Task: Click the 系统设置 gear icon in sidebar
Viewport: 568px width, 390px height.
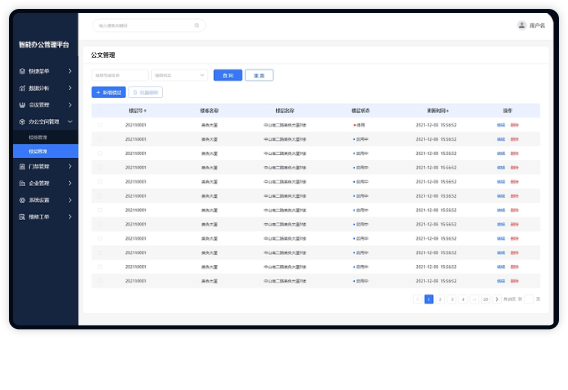Action: coord(22,200)
